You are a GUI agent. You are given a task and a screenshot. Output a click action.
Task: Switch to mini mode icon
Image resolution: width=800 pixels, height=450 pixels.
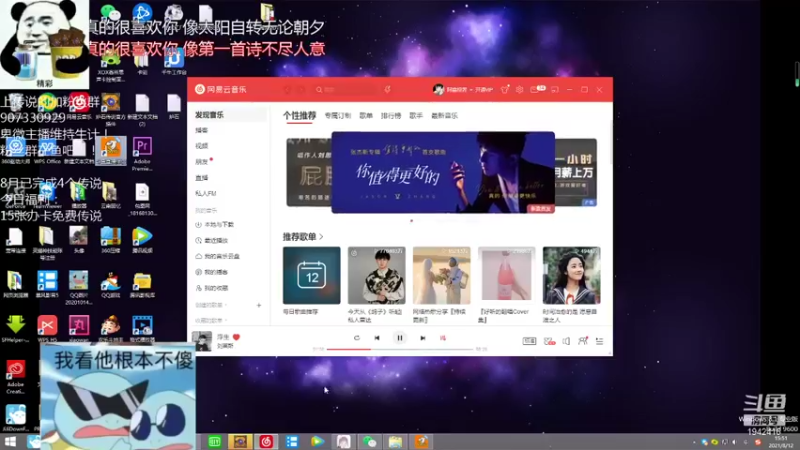[x=555, y=89]
